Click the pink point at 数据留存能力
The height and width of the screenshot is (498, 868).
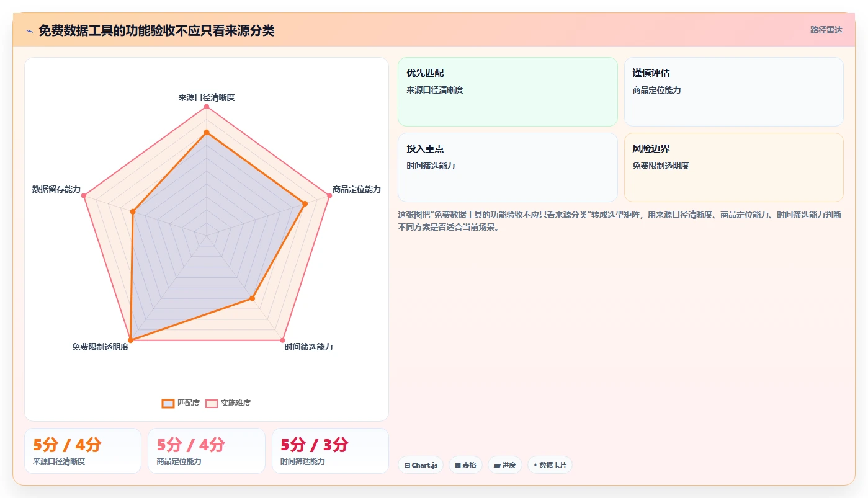click(84, 196)
